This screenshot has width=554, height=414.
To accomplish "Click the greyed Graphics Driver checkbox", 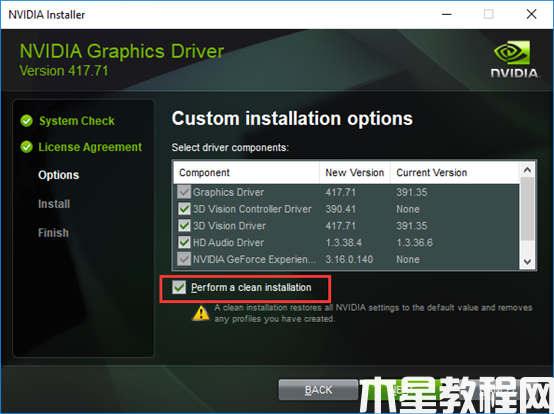I will pyautogui.click(x=184, y=192).
